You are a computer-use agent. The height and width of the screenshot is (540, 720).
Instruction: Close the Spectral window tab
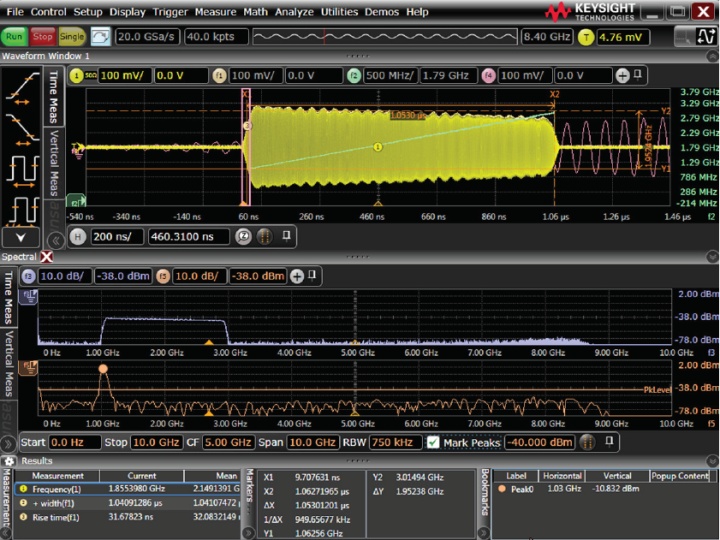pos(46,257)
